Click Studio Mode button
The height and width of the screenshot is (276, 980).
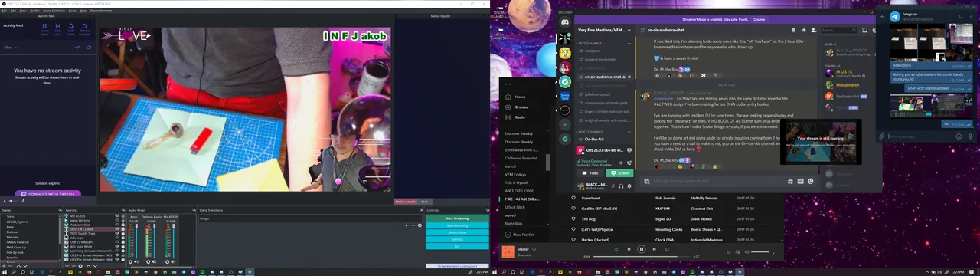[x=457, y=232]
